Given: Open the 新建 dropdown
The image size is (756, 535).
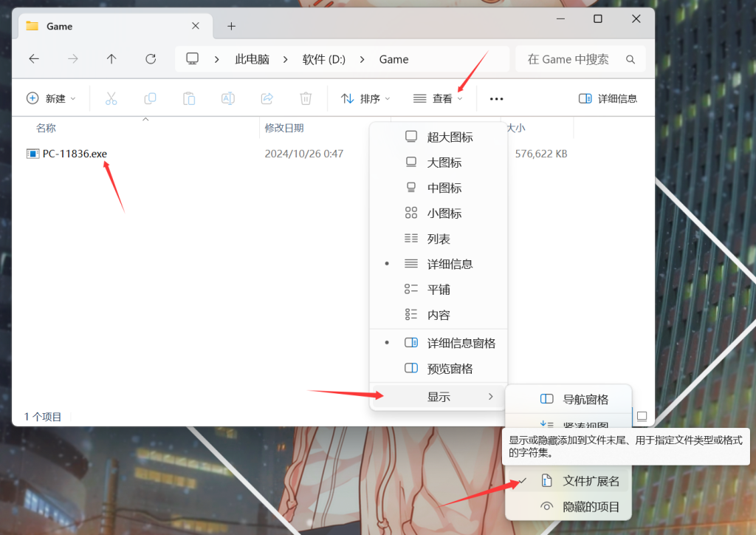Looking at the screenshot, I should click(51, 98).
